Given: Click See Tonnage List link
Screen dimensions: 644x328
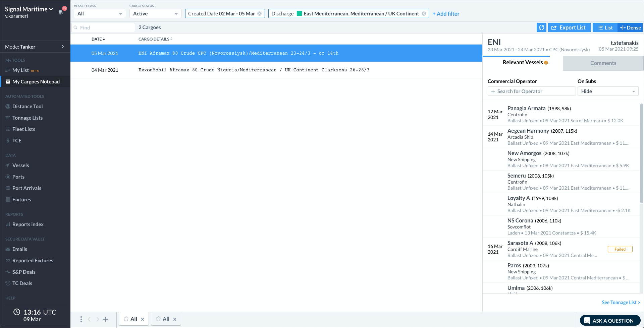Looking at the screenshot, I should 621,303.
